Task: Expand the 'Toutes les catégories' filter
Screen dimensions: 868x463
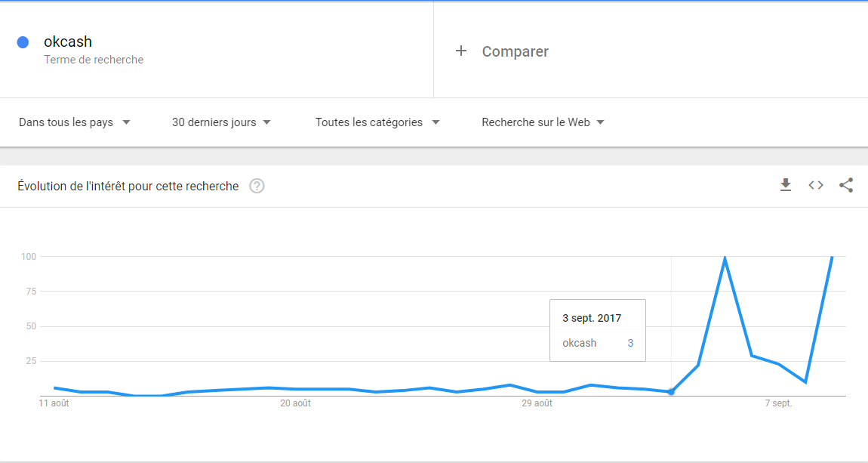Action: [377, 122]
